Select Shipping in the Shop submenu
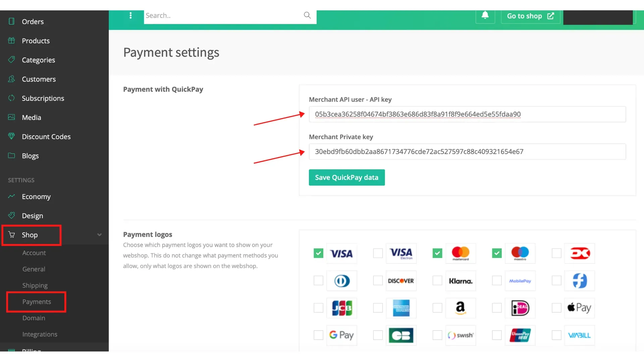 (x=35, y=285)
